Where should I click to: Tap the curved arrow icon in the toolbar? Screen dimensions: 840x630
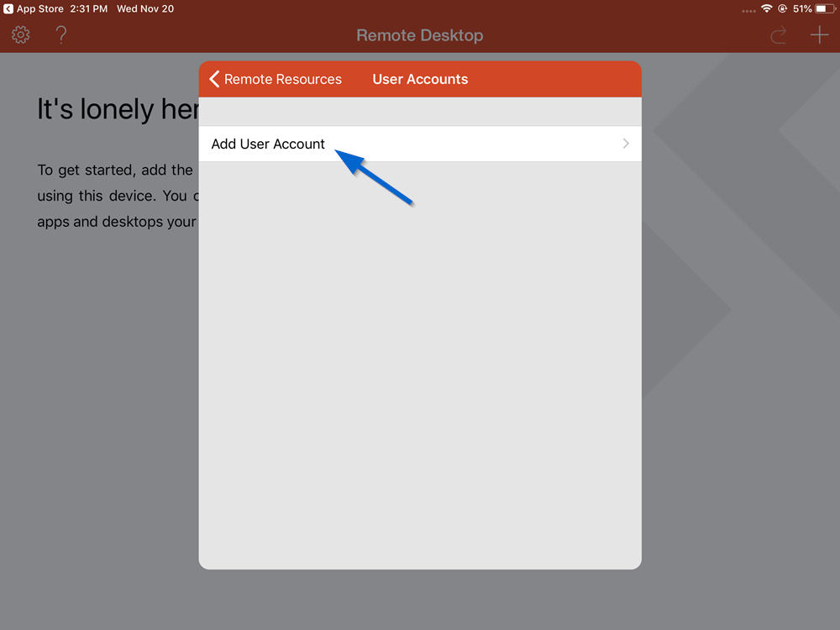coord(779,35)
